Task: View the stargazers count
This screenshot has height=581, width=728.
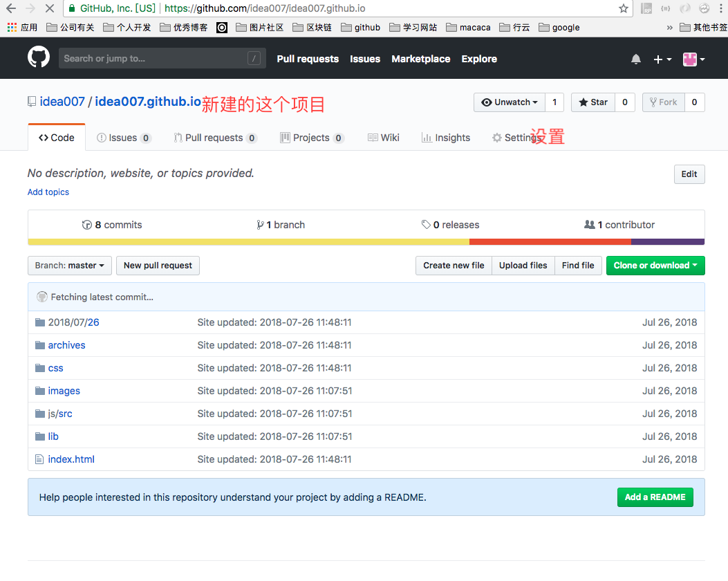Action: [x=625, y=102]
